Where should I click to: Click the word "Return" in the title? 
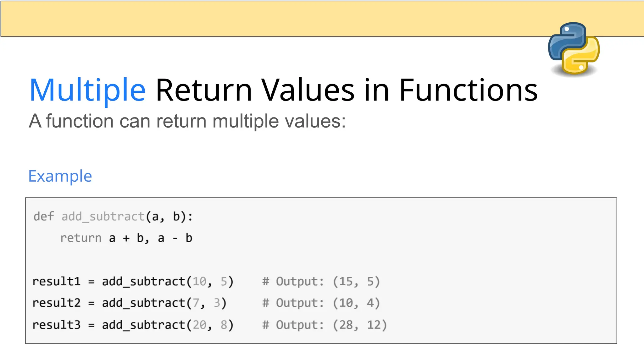(x=204, y=90)
